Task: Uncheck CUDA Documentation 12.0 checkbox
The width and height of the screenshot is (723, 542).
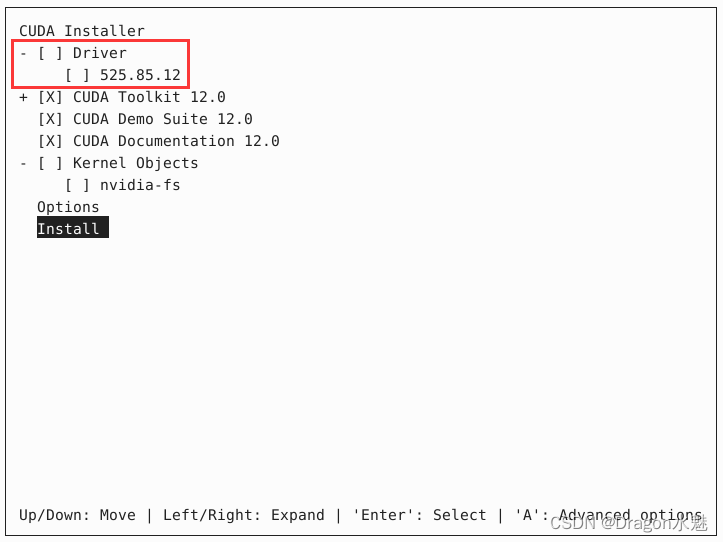Action: click(x=50, y=141)
